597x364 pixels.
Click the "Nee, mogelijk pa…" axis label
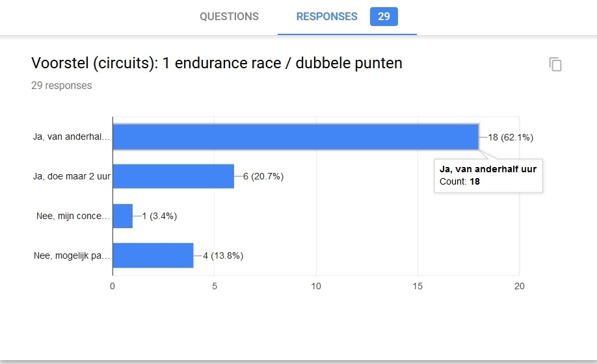pos(72,256)
